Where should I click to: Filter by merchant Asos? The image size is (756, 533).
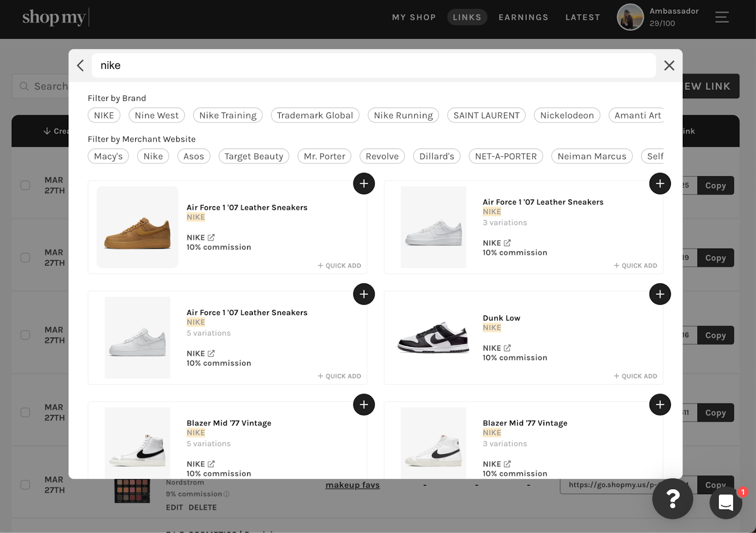pyautogui.click(x=194, y=156)
